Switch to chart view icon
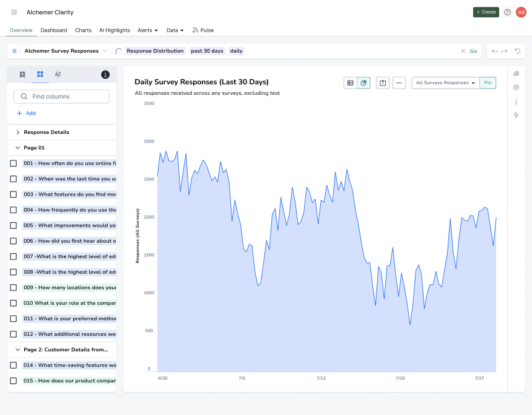Image resolution: width=532 pixels, height=415 pixels. coord(364,83)
